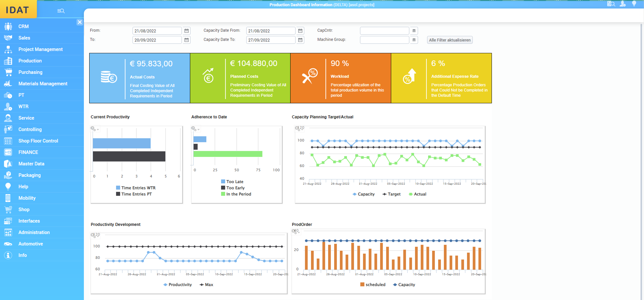The width and height of the screenshot is (644, 300).
Task: Close the sidebar menu with the X button
Action: pos(79,22)
